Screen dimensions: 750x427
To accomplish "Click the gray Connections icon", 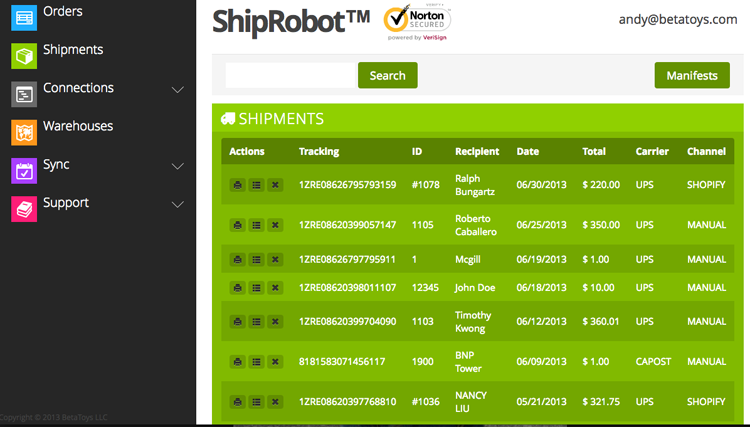I will 24,94.
